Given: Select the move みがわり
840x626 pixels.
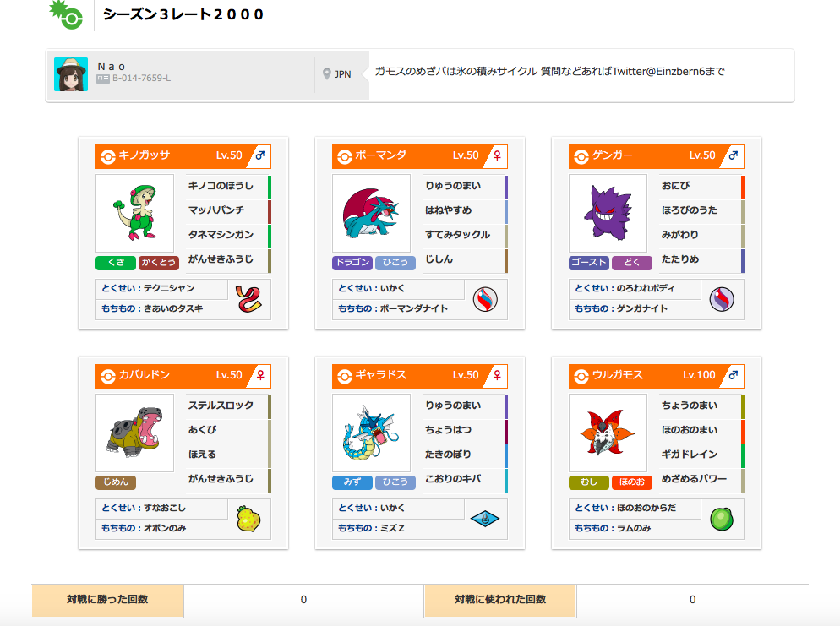Looking at the screenshot, I should 701,235.
